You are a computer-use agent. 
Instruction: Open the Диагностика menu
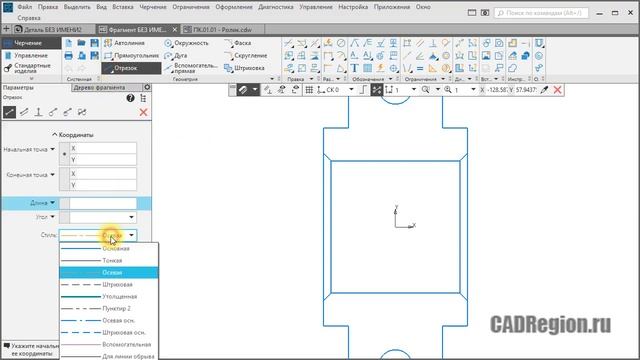(276, 7)
